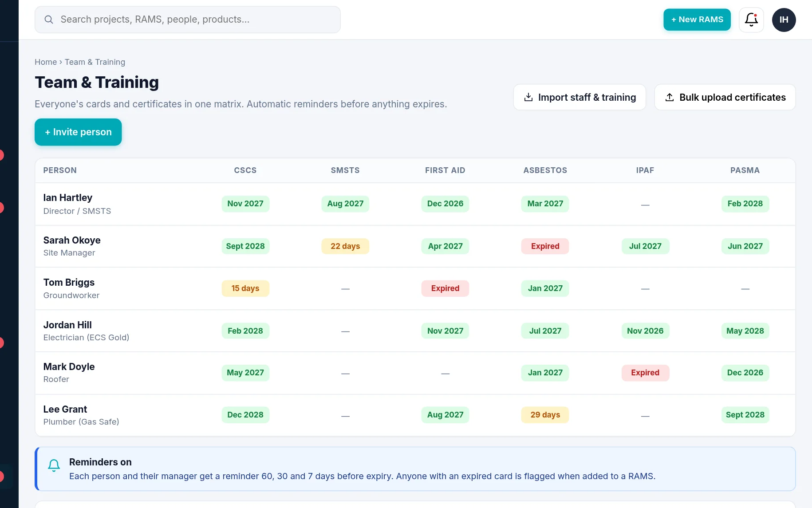Click Mark Doyle's Dec 2026 PASMA badge
812x508 pixels.
pos(745,373)
